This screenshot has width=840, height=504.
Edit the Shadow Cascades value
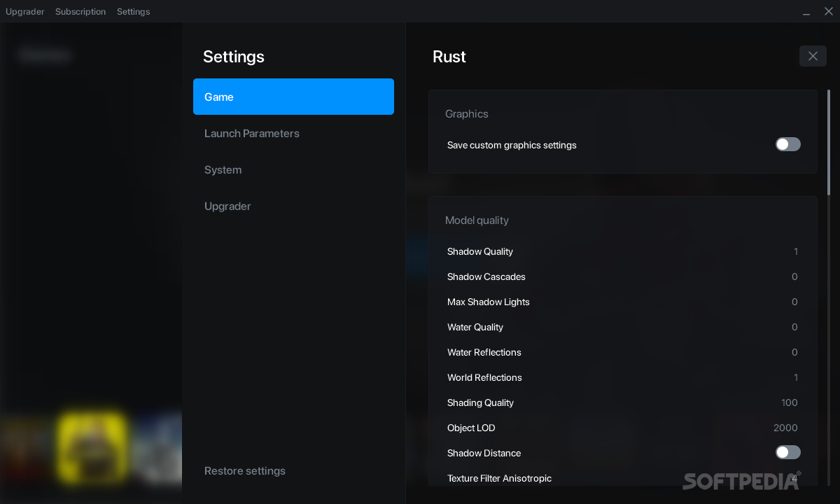point(794,276)
